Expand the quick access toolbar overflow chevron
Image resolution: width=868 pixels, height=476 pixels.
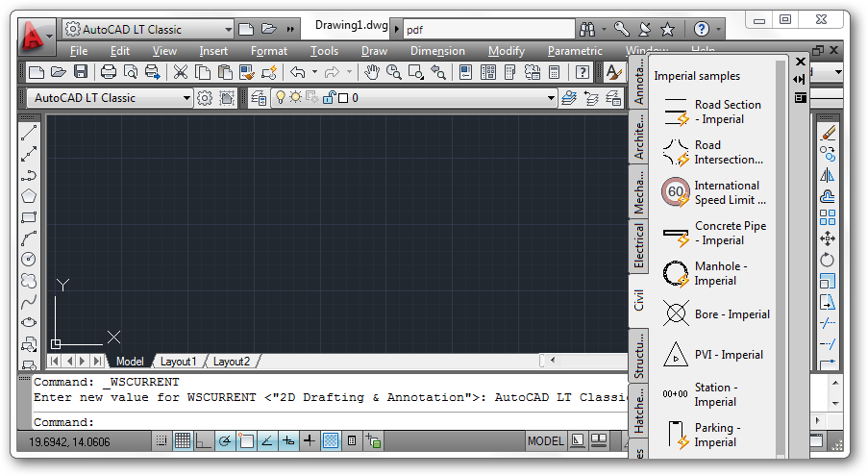(x=290, y=29)
